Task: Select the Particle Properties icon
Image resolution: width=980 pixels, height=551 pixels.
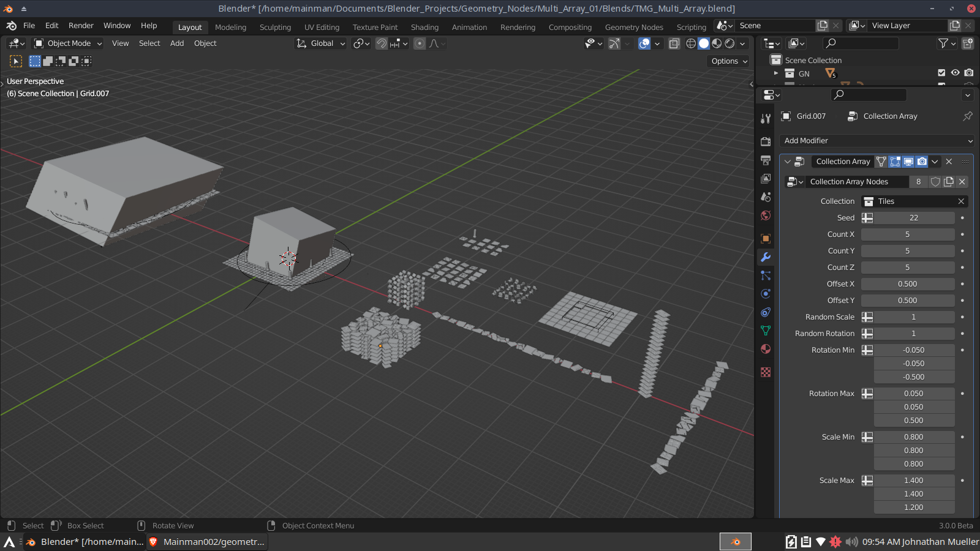Action: click(x=765, y=275)
